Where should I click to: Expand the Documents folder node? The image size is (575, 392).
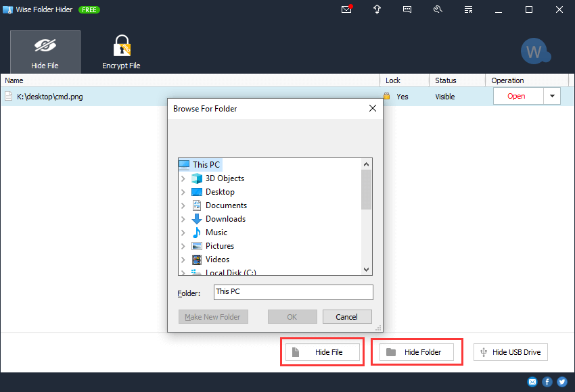[x=183, y=206]
